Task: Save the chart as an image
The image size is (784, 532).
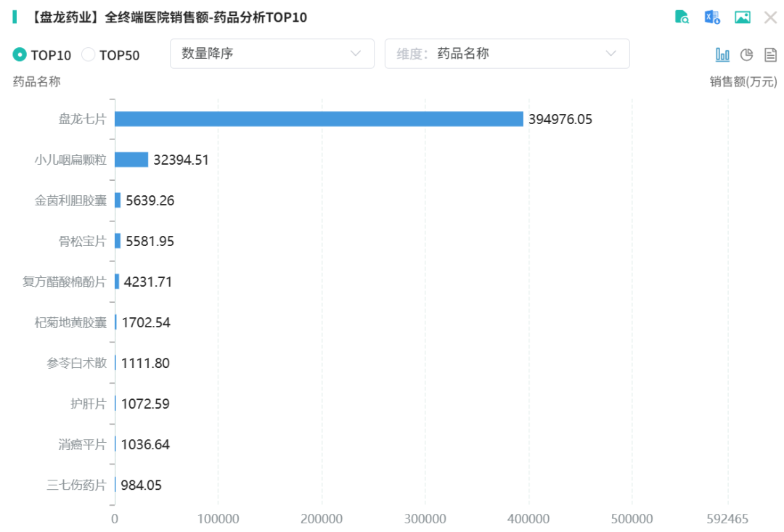Action: click(x=742, y=17)
